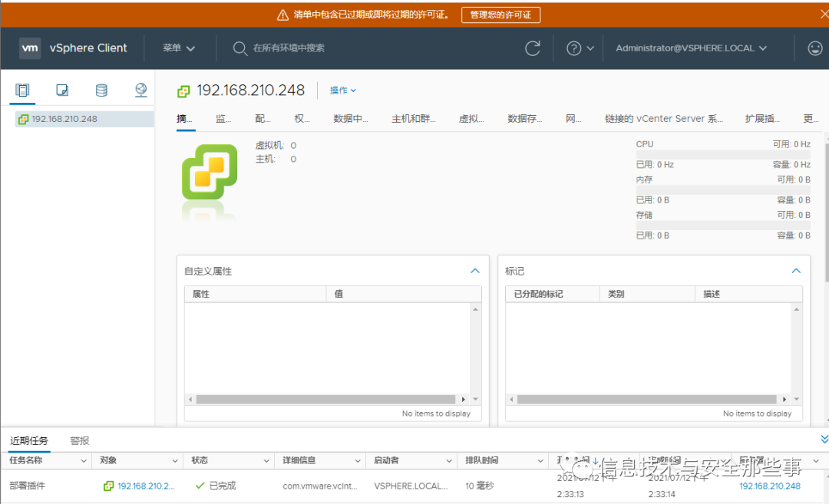
Task: Open the Networking inventory view icon
Action: (140, 91)
